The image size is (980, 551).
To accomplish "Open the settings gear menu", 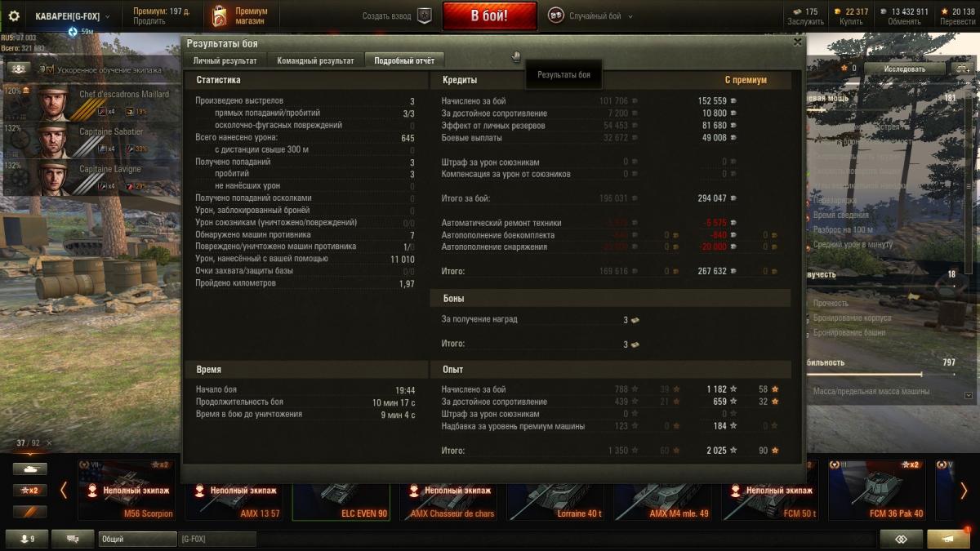I will click(13, 16).
